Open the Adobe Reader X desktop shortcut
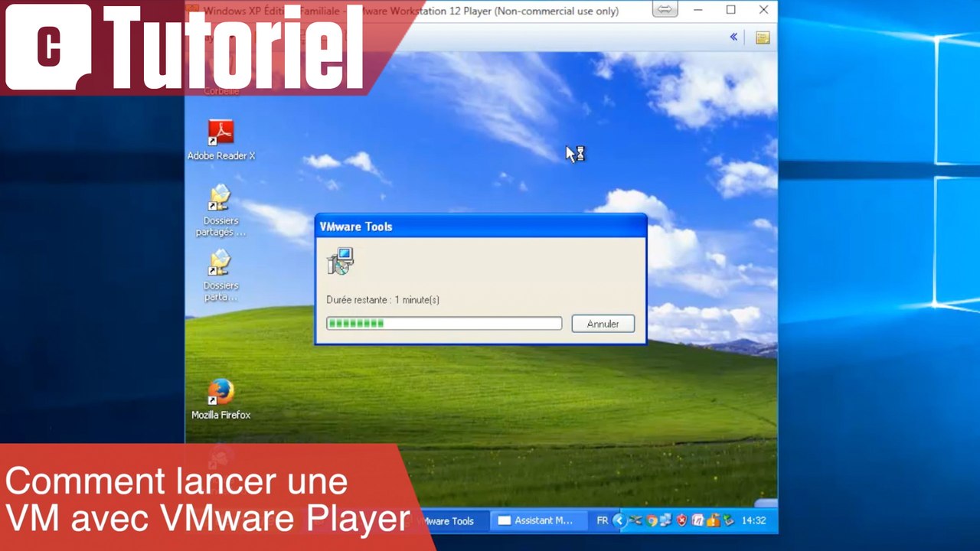The image size is (980, 551). [221, 140]
